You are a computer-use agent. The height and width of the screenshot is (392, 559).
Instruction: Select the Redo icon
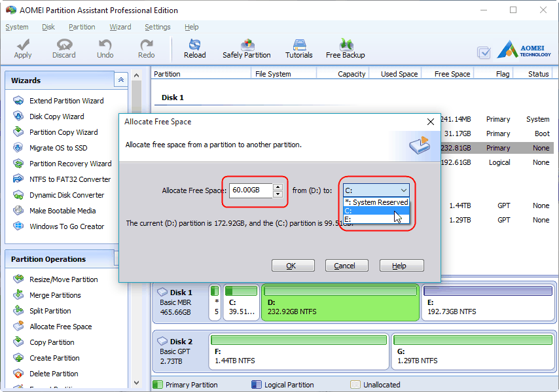pos(145,48)
